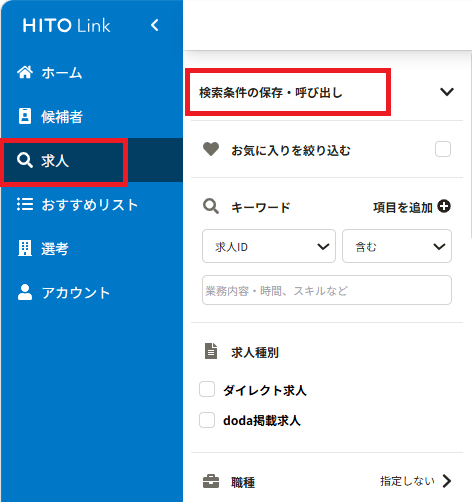Click the keyword input field 業務内容・時間、スキルなど
The width and height of the screenshot is (472, 502).
327,290
